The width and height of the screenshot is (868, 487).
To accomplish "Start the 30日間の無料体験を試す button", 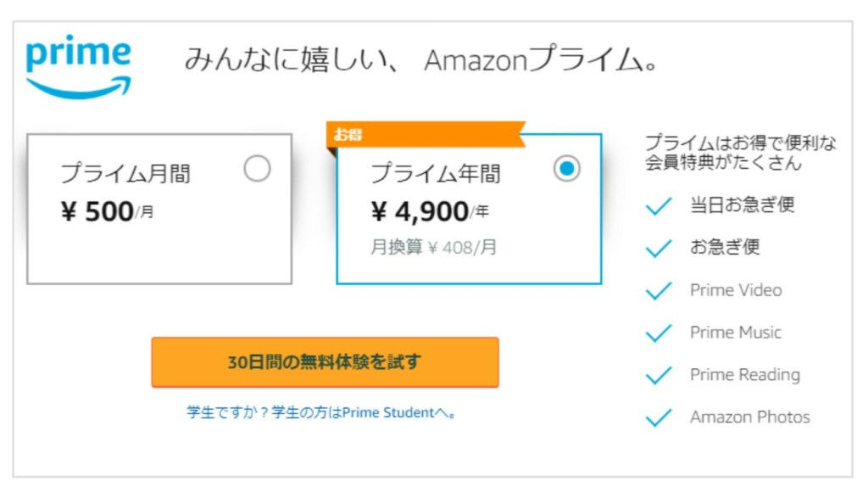I will click(x=325, y=362).
